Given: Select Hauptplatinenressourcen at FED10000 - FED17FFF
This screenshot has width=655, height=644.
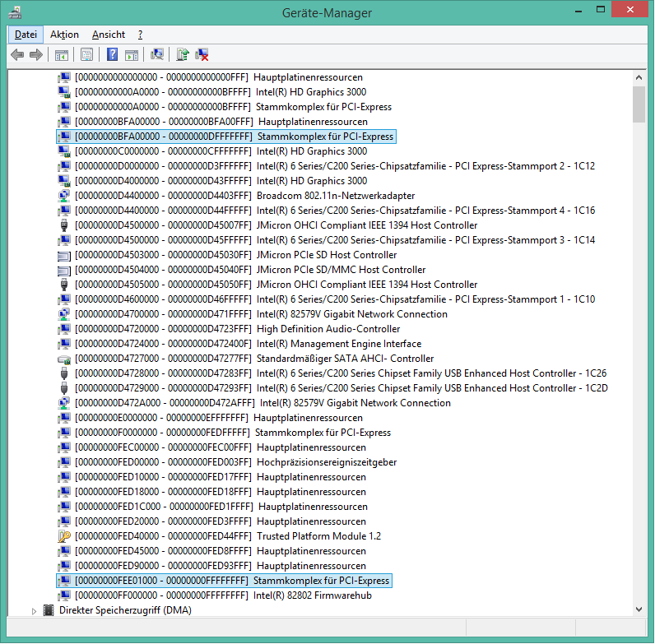Looking at the screenshot, I should tap(221, 477).
